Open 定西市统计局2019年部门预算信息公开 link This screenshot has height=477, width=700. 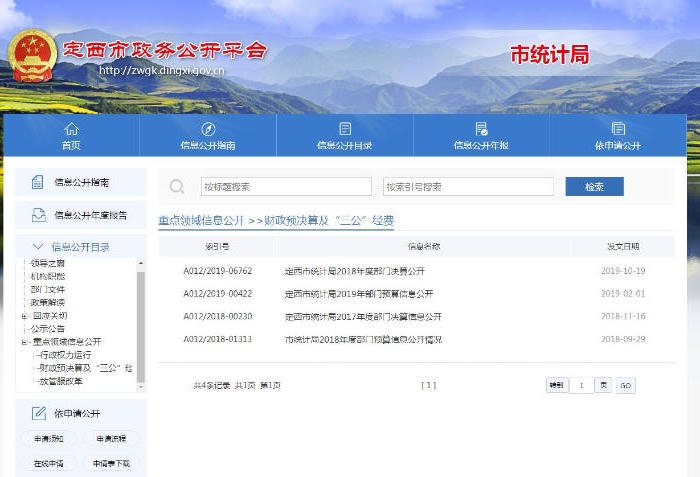pyautogui.click(x=359, y=294)
